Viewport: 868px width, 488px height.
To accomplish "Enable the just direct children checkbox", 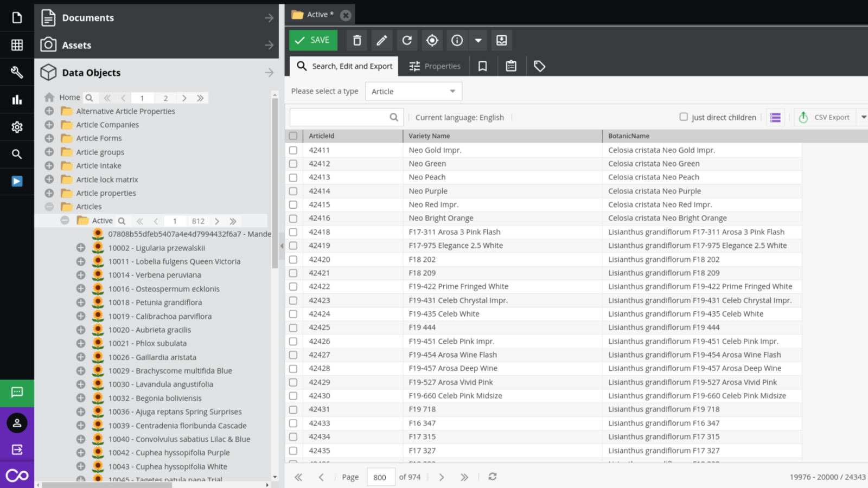I will tap(684, 117).
